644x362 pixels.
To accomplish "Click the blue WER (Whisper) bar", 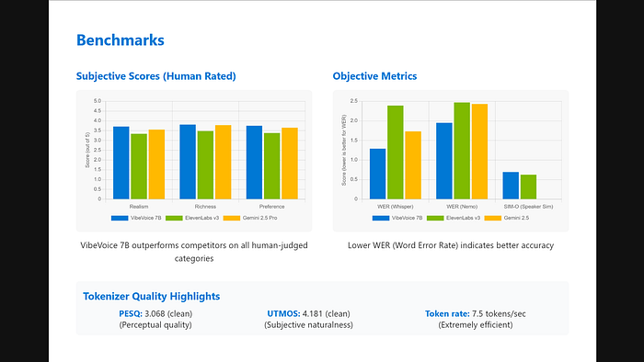I will 377,174.
